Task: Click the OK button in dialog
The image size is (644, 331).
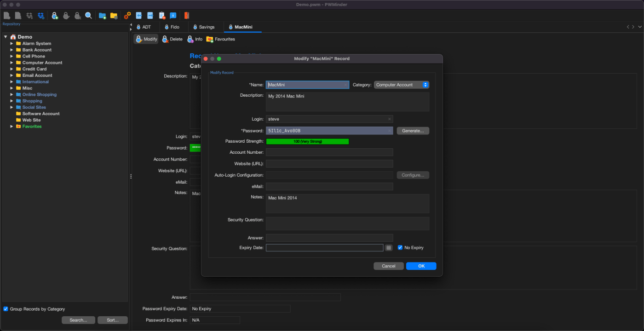Action: [x=421, y=266]
